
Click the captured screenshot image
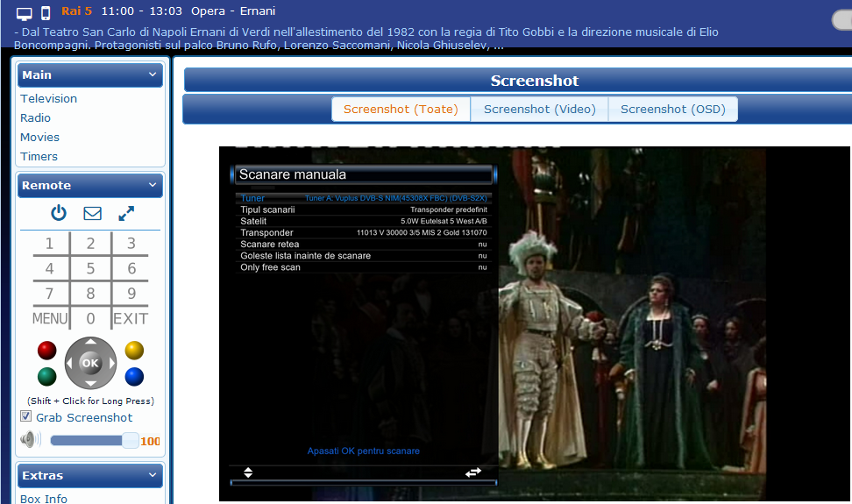[534, 323]
